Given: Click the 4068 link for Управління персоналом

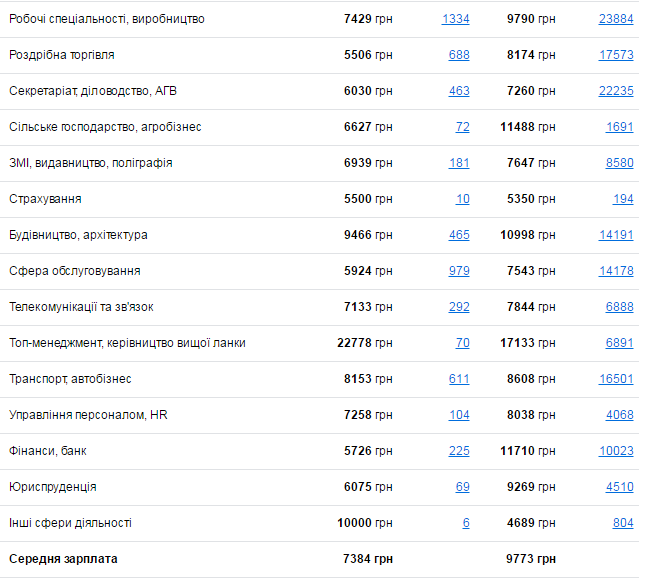Looking at the screenshot, I should (x=619, y=415).
